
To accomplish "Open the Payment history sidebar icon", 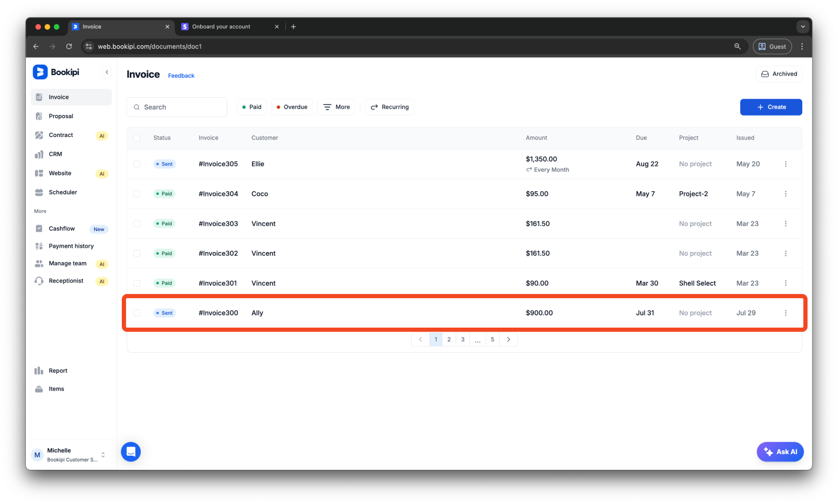I will click(39, 246).
